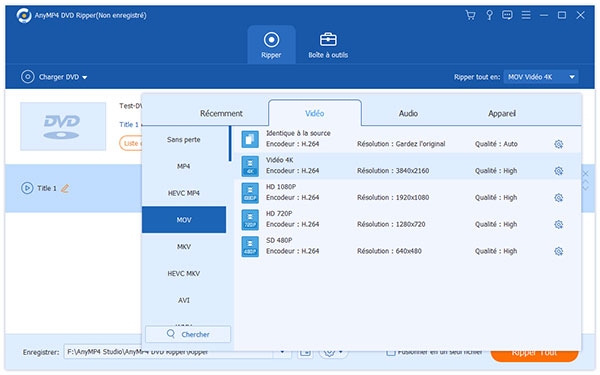Click the Ripper Tout button
Image resolution: width=600 pixels, height=375 pixels.
534,353
